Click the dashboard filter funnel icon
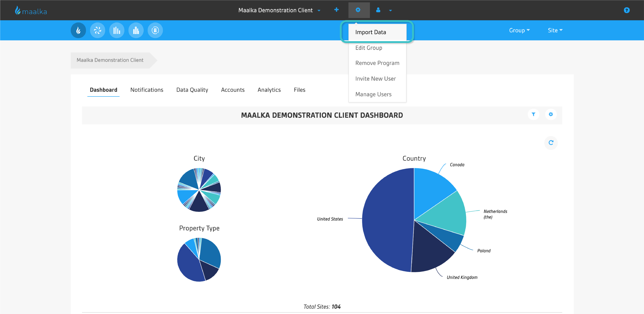This screenshot has width=644, height=314. (533, 115)
